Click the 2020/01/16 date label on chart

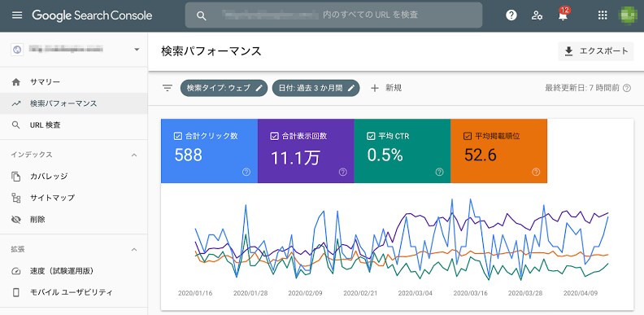[x=195, y=294]
